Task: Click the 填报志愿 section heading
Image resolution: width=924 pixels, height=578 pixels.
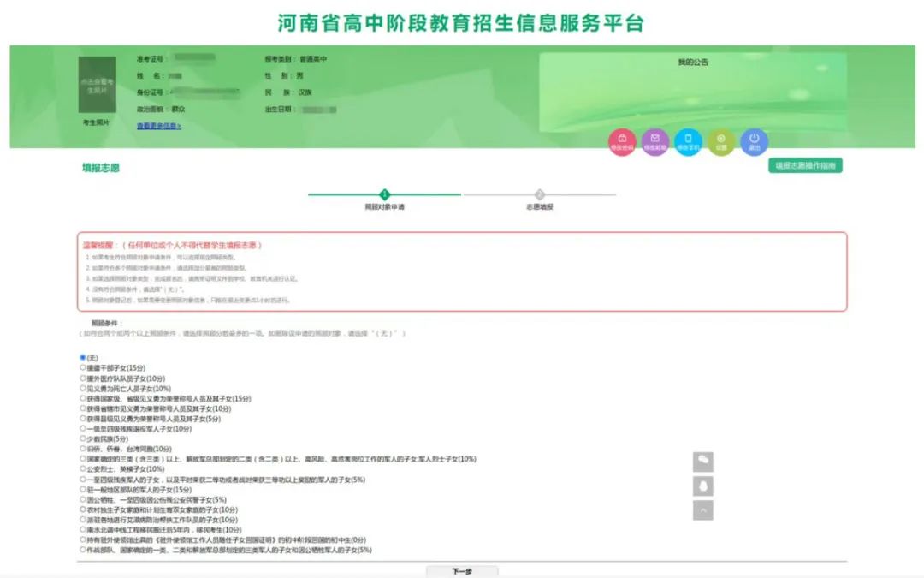Action: point(101,168)
